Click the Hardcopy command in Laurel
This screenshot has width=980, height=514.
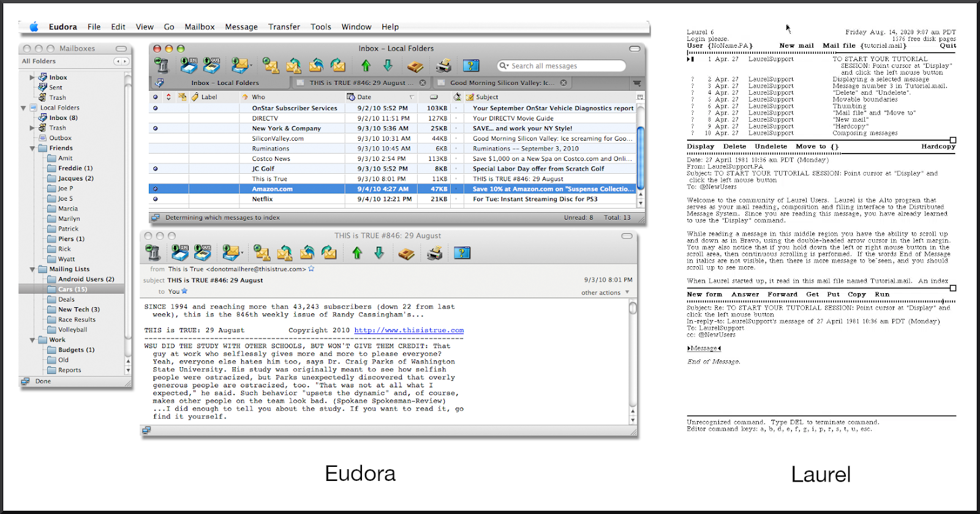[938, 146]
